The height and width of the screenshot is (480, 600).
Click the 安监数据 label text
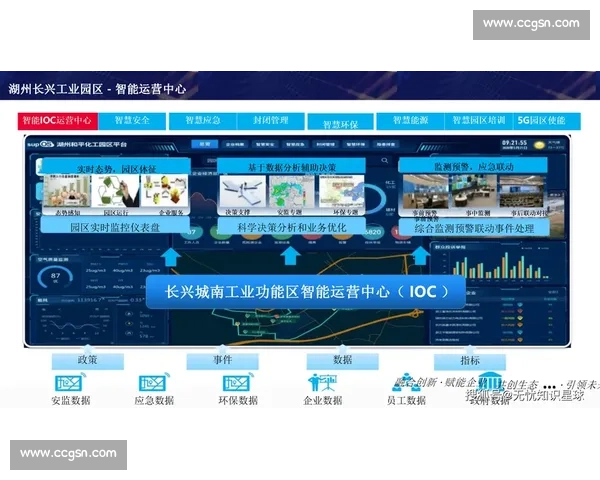pyautogui.click(x=71, y=400)
